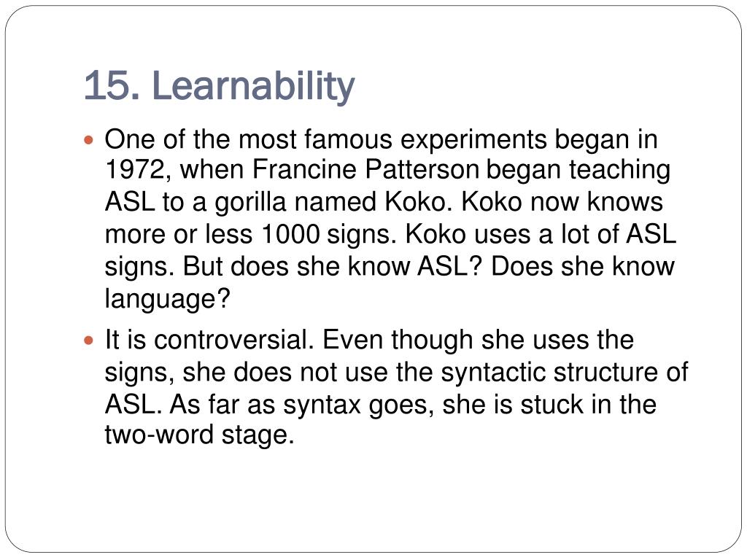This screenshot has width=747, height=560.
Task: Click the word 'language?' ending the first bullet
Action: [167, 300]
